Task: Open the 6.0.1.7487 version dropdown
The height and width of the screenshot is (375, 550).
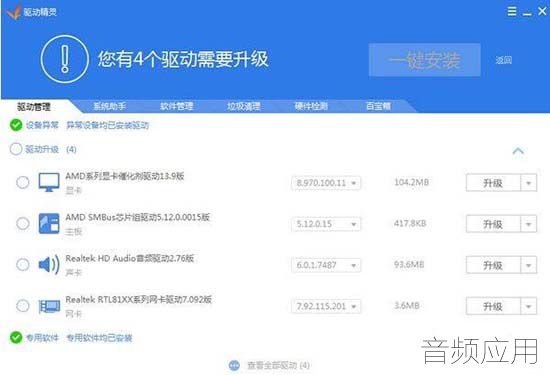Action: tap(326, 265)
